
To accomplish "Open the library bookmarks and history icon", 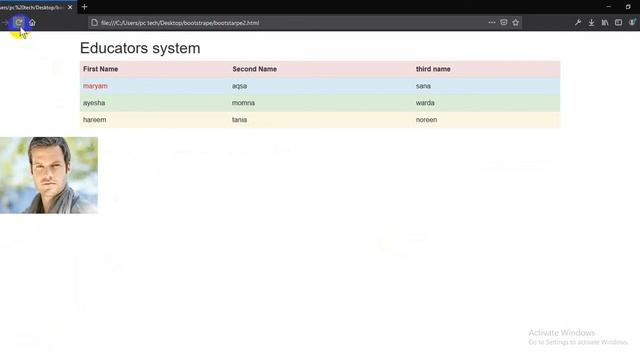I will [605, 23].
